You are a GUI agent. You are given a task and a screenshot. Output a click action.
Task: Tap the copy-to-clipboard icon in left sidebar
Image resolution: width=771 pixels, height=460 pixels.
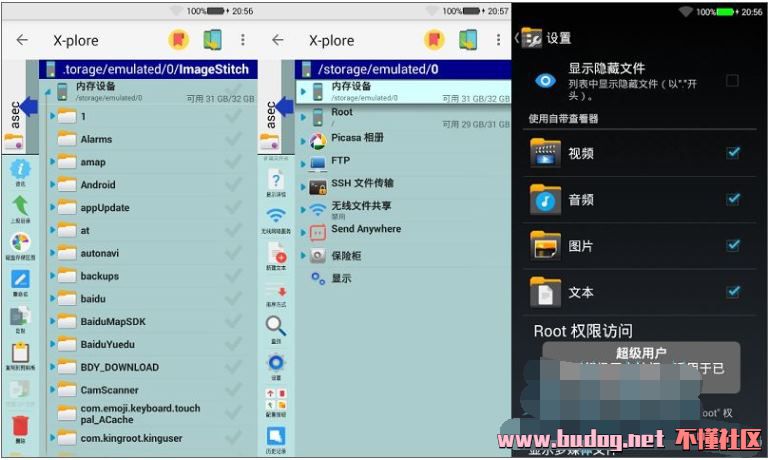tap(20, 355)
